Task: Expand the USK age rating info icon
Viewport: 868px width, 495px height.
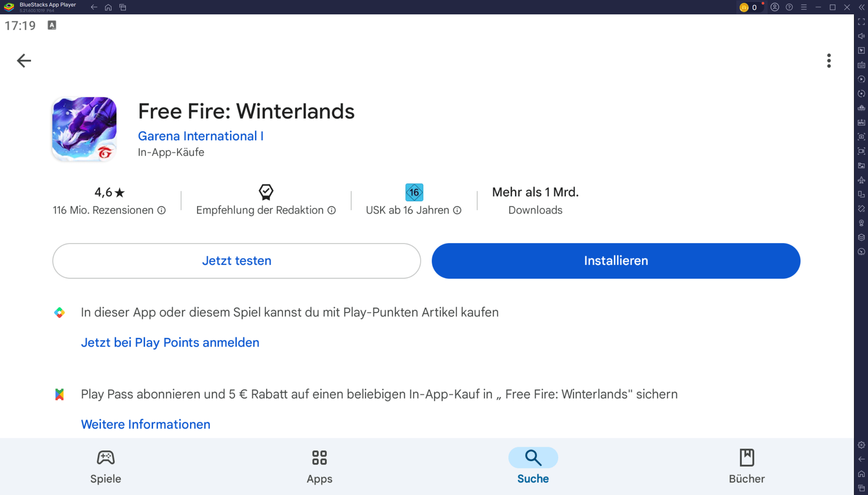Action: click(x=458, y=210)
